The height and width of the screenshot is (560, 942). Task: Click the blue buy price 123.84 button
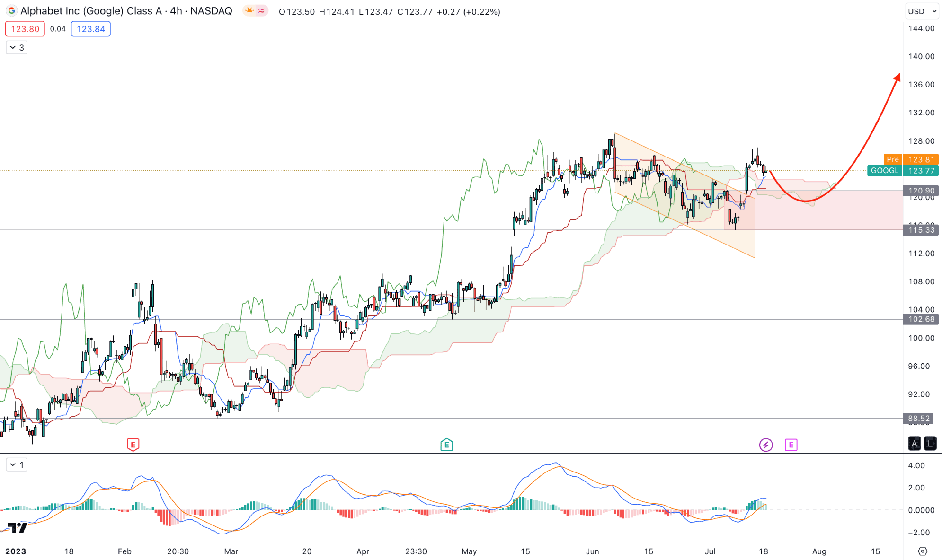[x=91, y=29]
